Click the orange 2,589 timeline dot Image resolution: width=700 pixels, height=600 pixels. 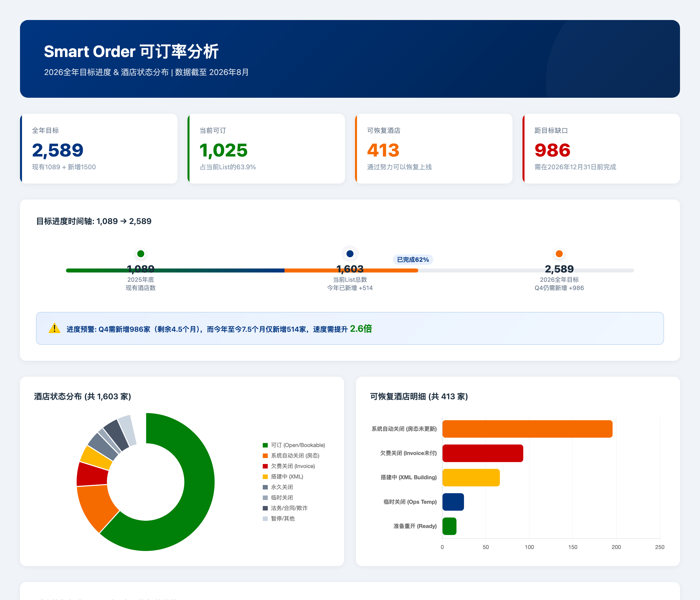click(559, 254)
